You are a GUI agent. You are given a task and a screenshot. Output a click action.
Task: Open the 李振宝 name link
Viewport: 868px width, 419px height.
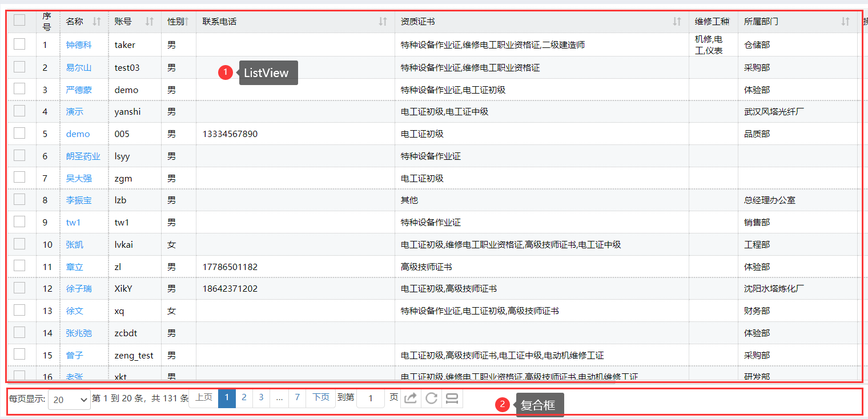click(79, 200)
